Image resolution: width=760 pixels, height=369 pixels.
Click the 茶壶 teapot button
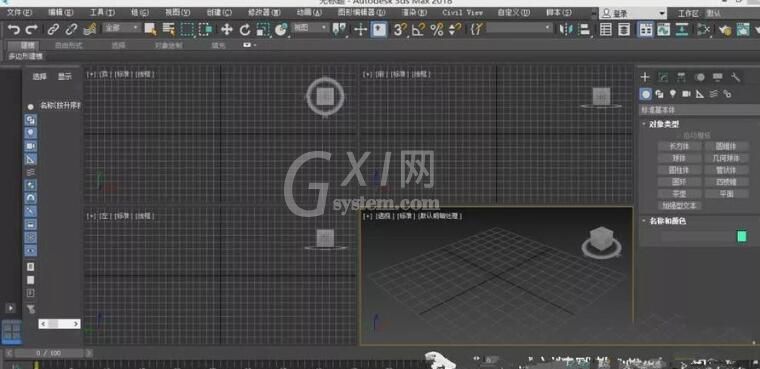(680, 194)
